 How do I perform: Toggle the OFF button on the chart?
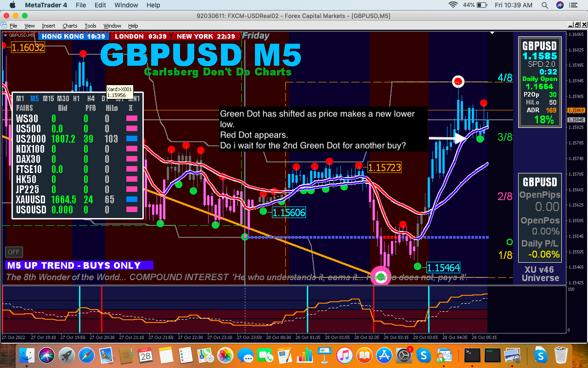(14, 252)
